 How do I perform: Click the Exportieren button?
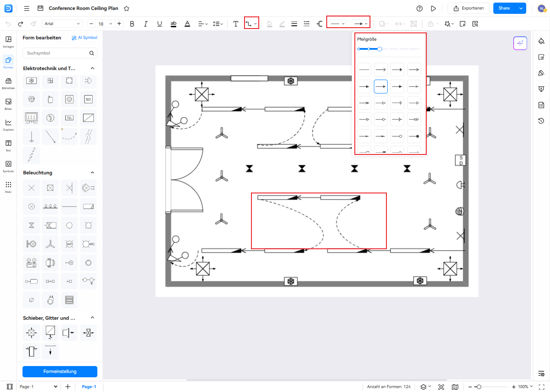click(469, 8)
